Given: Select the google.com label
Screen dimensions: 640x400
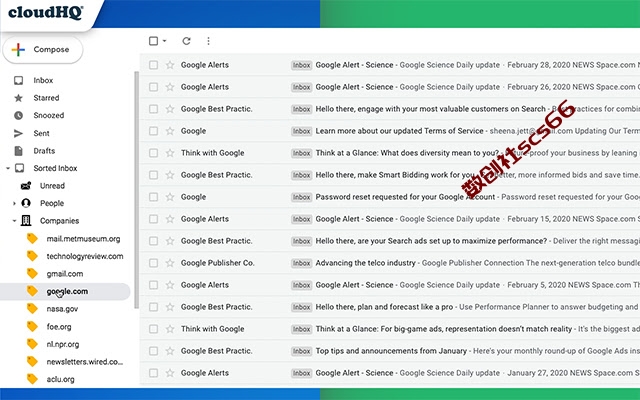Looking at the screenshot, I should click(67, 291).
